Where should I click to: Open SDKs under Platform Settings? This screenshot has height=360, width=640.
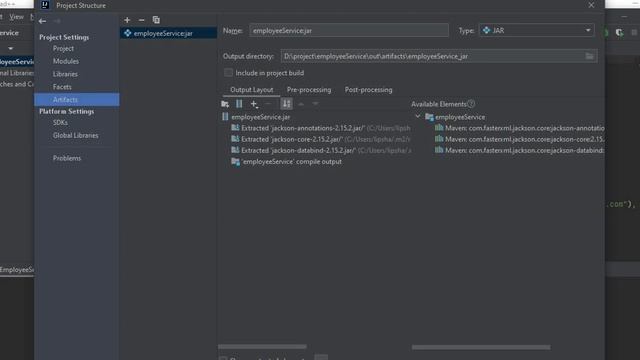pyautogui.click(x=60, y=122)
